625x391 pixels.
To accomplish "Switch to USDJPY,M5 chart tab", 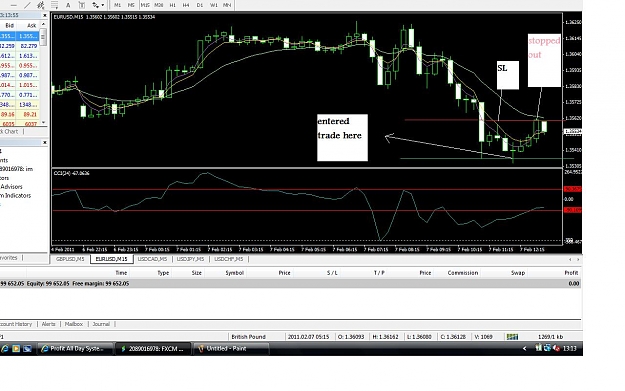I will pyautogui.click(x=190, y=259).
